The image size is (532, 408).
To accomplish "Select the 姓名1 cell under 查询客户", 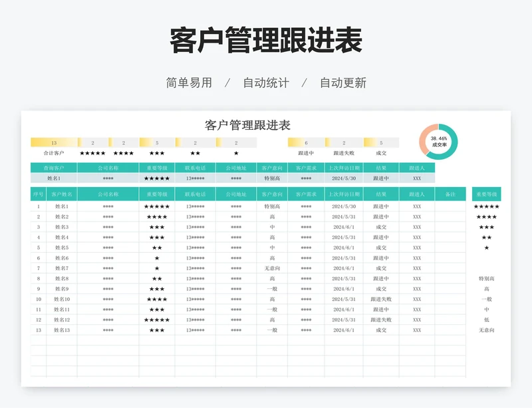I will pos(54,178).
